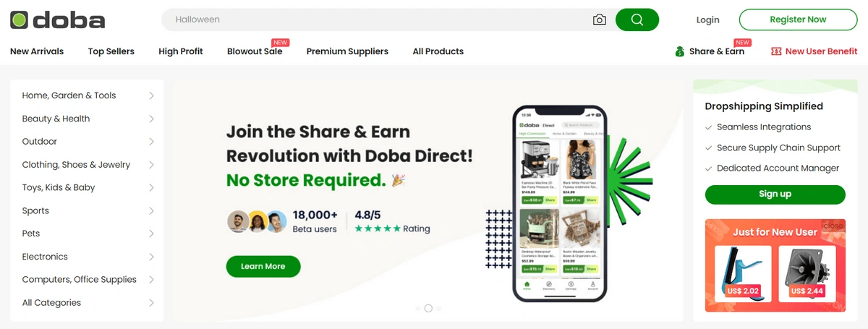Image resolution: width=868 pixels, height=329 pixels.
Task: Go to Blowout Sale tab
Action: pos(255,51)
